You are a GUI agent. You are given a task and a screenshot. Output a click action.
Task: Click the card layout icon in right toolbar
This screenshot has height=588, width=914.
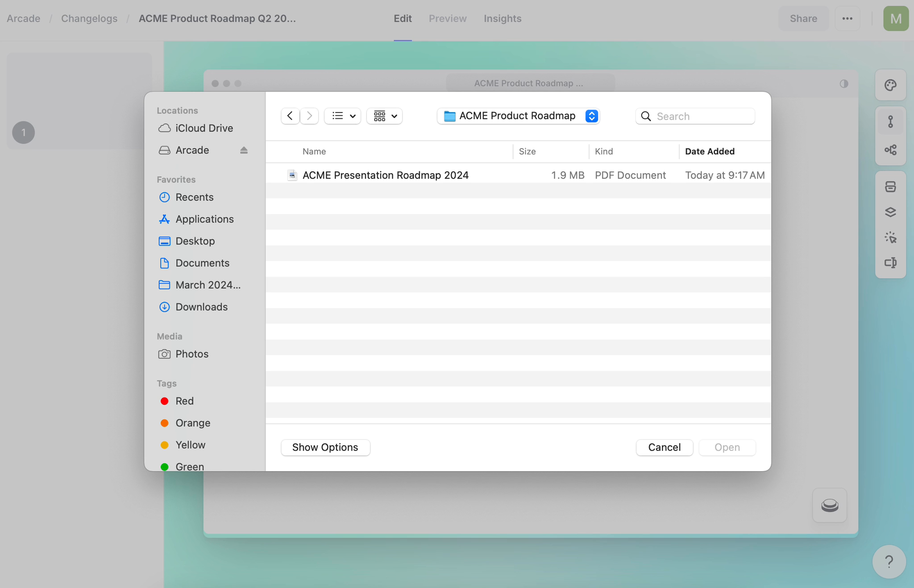click(890, 187)
